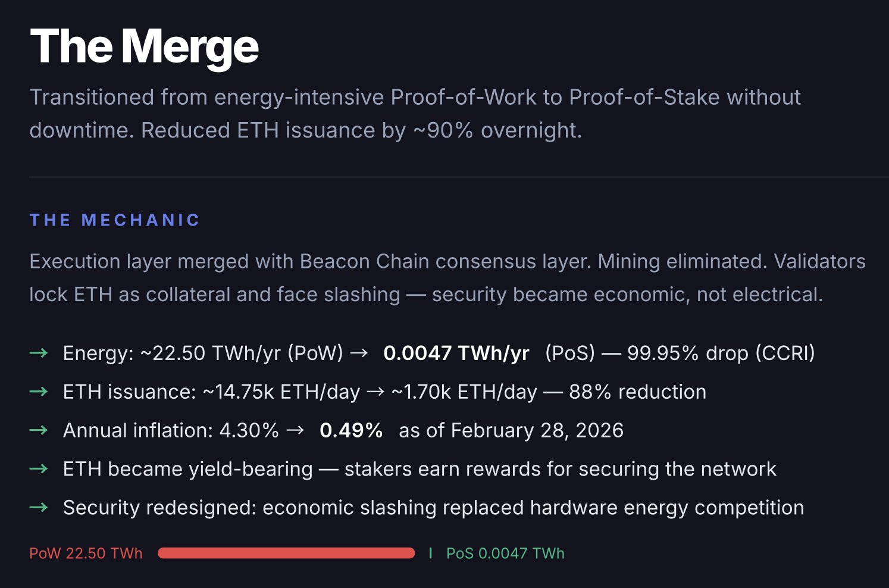The width and height of the screenshot is (889, 588).
Task: Click the '99.95% drop (CCRI)' text
Action: pyautogui.click(x=721, y=353)
